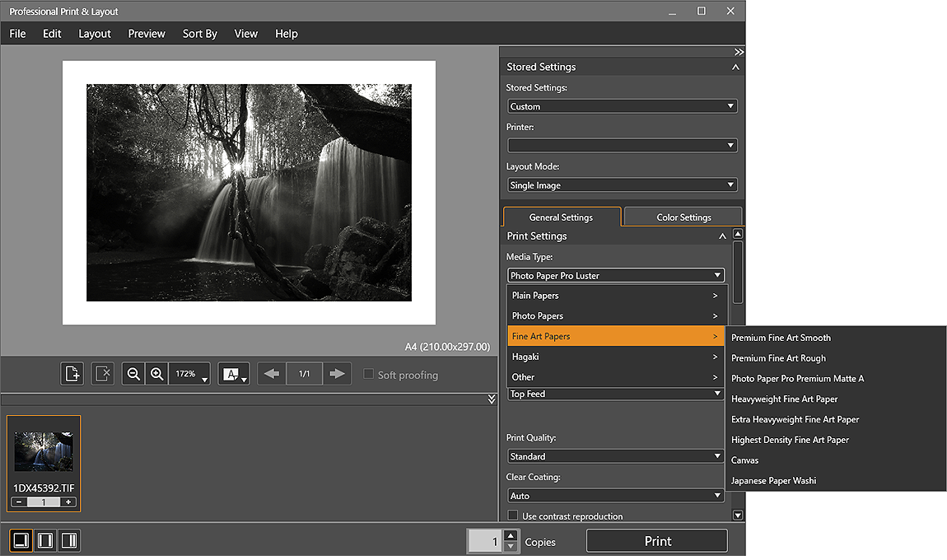Enable the Soft proofing checkbox
This screenshot has width=947, height=560.
368,374
